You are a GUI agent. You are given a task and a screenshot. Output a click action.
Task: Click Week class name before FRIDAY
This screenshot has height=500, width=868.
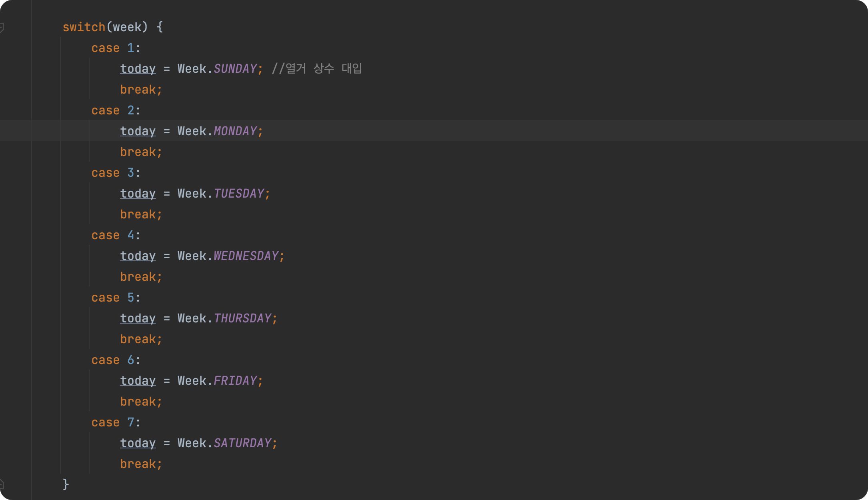tap(192, 381)
